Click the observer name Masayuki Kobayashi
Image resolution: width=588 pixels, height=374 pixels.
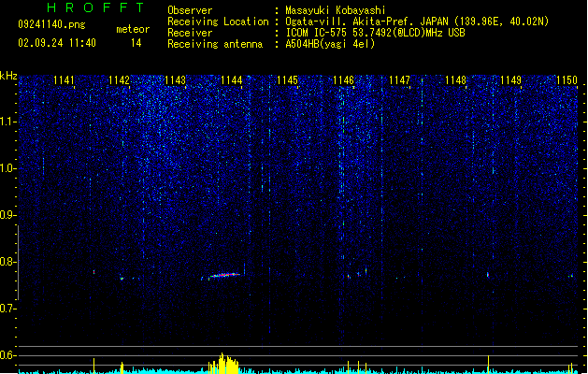(336, 10)
